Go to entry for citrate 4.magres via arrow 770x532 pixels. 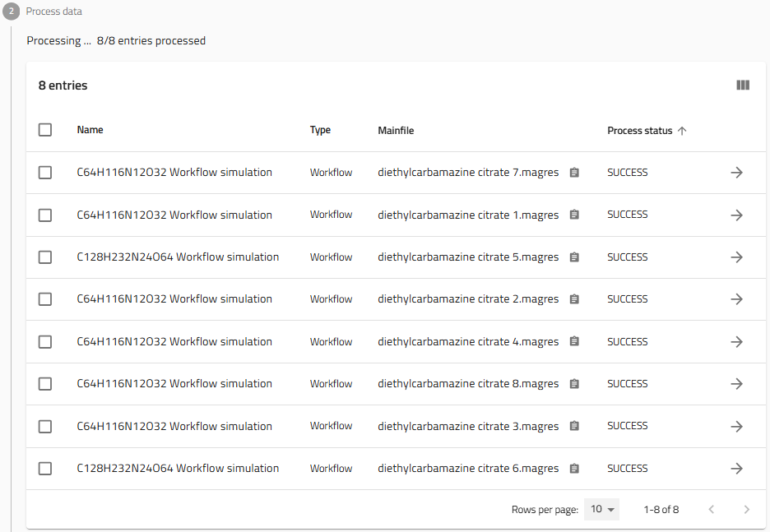tap(736, 341)
